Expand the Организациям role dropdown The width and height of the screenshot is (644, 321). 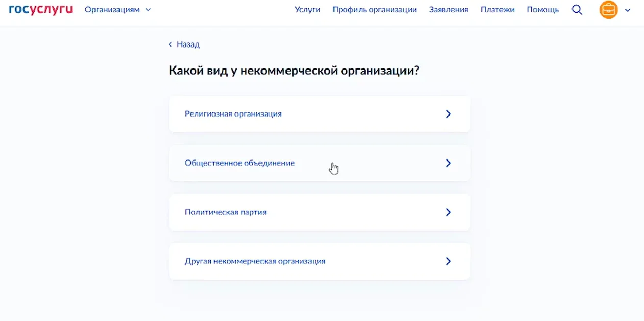coord(112,10)
